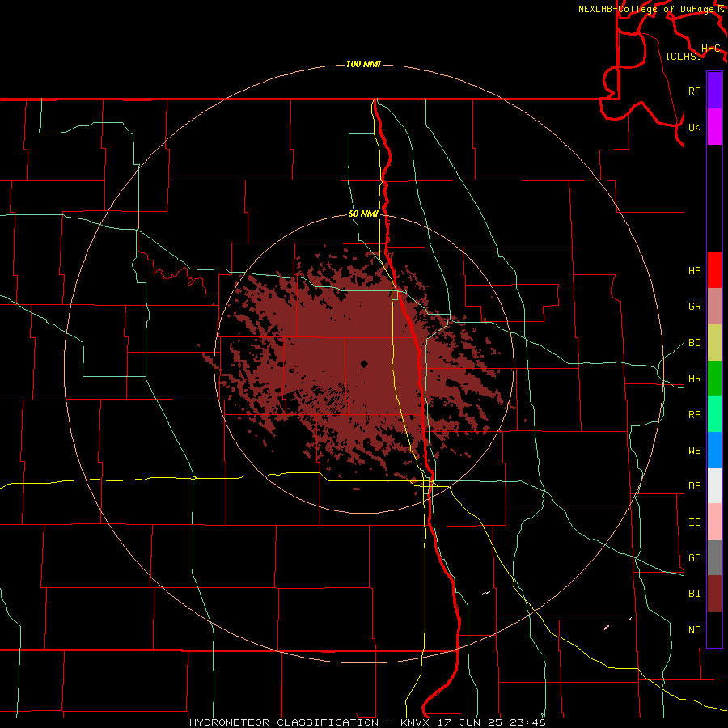Click the "HA" legend label
This screenshot has height=728, width=728.
[x=694, y=271]
